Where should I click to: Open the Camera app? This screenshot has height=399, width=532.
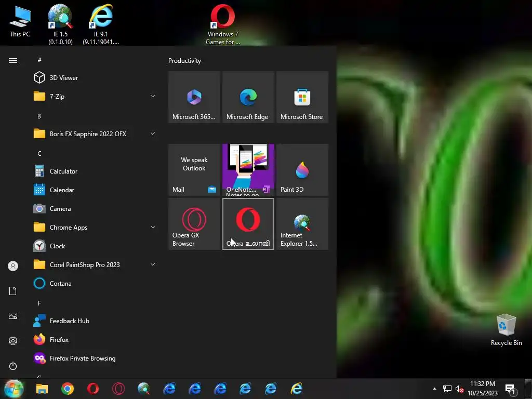95,209
